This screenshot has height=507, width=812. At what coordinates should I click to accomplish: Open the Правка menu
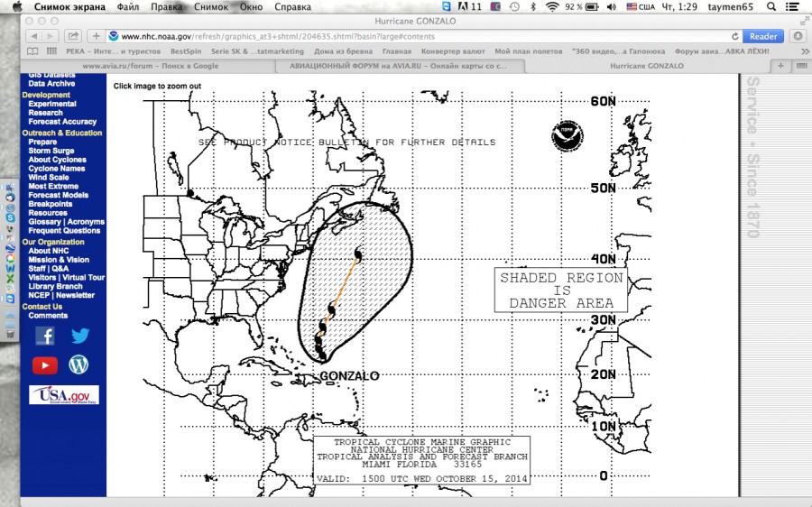click(167, 6)
